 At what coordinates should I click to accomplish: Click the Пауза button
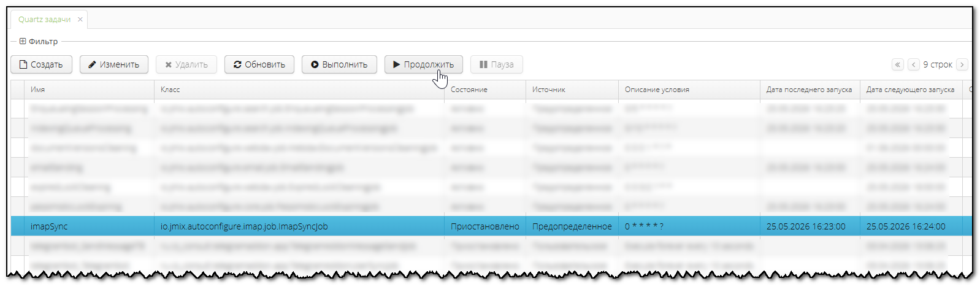click(497, 64)
